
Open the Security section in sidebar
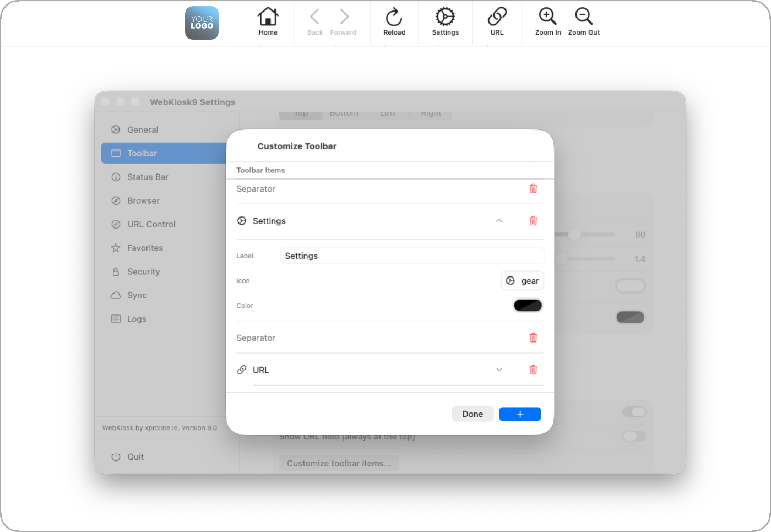click(x=143, y=272)
